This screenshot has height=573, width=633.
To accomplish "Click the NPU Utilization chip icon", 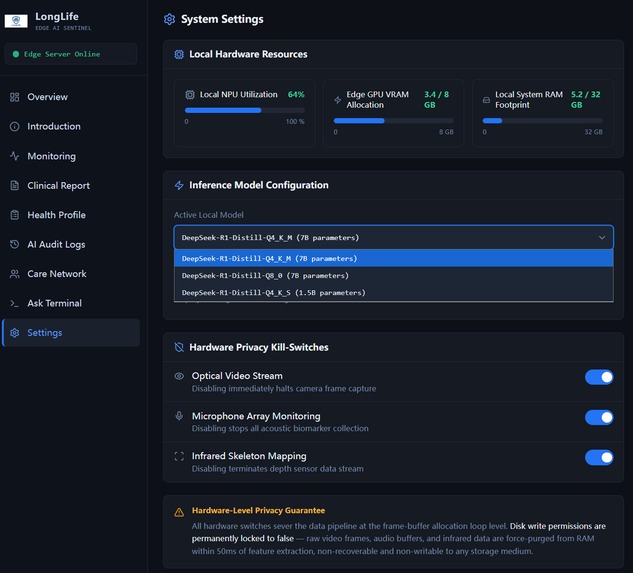I will [x=190, y=94].
